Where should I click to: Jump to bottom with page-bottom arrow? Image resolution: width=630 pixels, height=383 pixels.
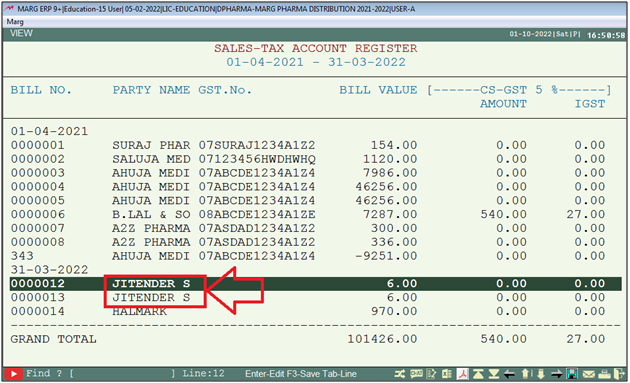pyautogui.click(x=494, y=374)
